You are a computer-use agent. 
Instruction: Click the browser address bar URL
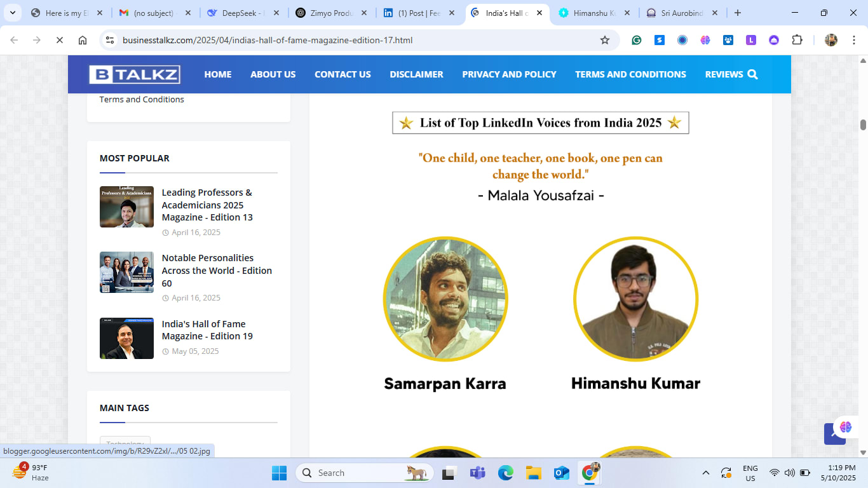pyautogui.click(x=267, y=40)
